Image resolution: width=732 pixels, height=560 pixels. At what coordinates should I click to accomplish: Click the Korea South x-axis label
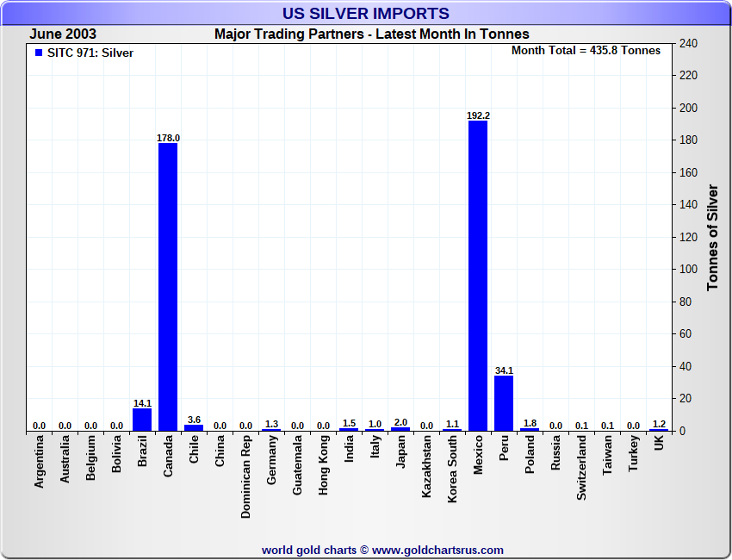coord(453,470)
